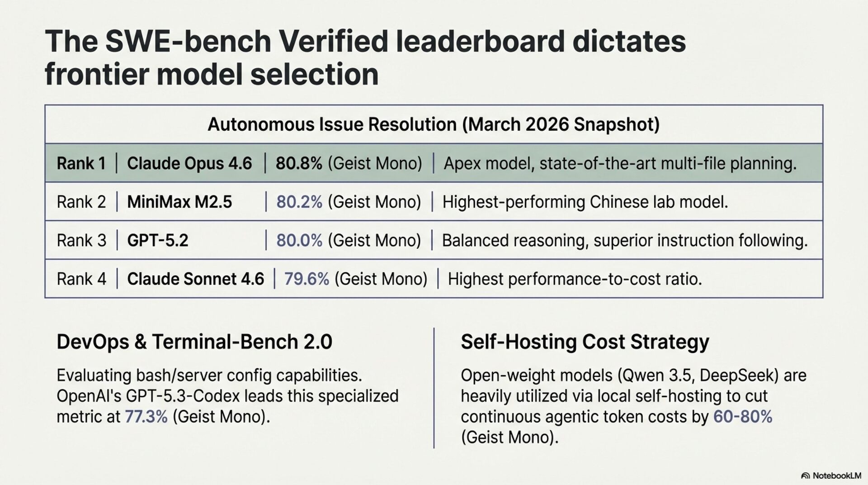Click the 80.2% score value
868x485 pixels.
pyautogui.click(x=299, y=202)
